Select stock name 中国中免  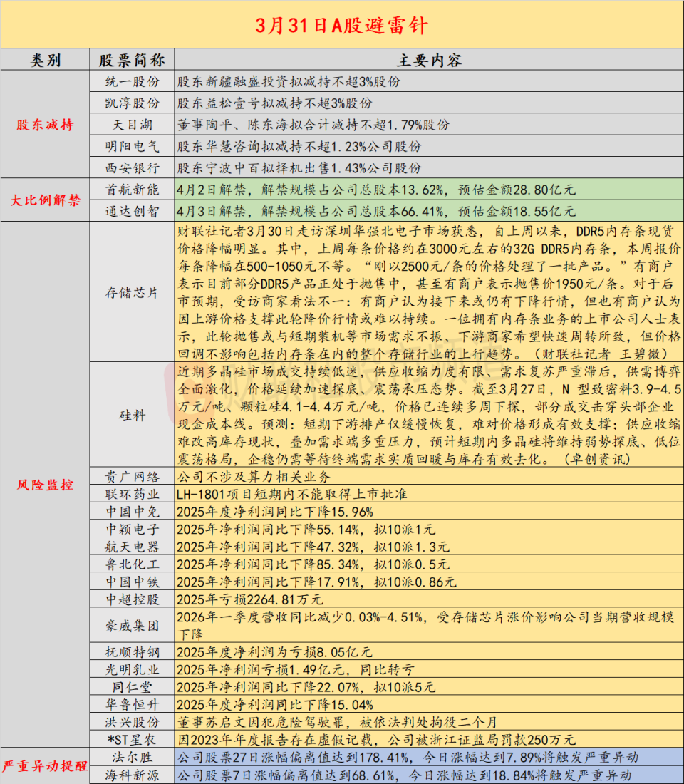[132, 511]
